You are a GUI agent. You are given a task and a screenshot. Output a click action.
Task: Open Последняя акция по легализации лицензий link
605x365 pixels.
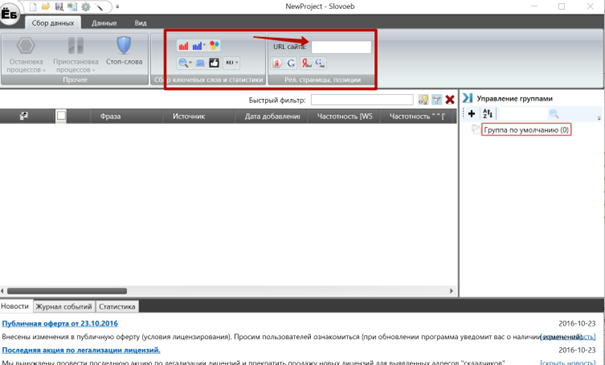click(81, 350)
